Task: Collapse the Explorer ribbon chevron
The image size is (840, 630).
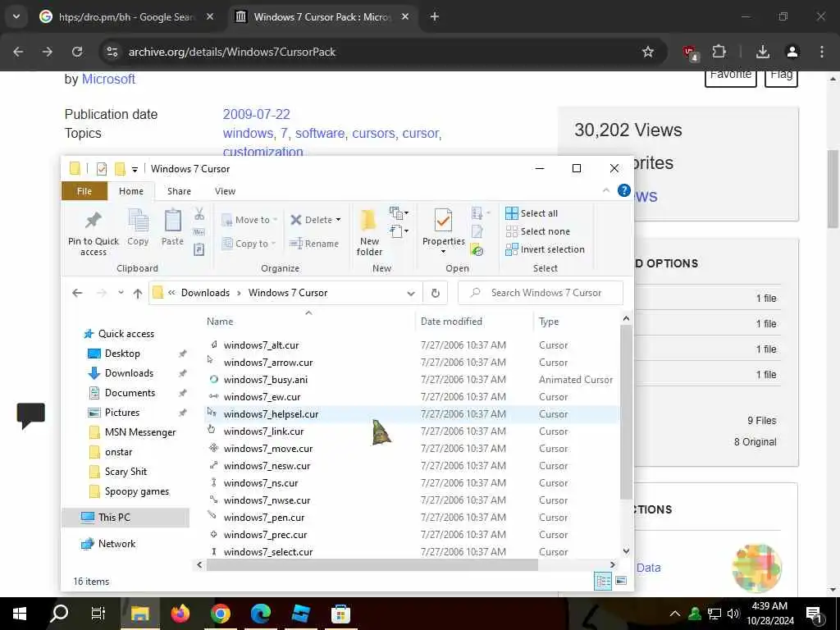Action: coord(606,190)
